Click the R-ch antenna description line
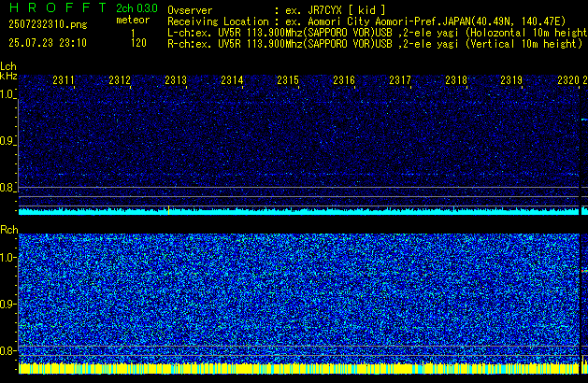Image resolution: width=588 pixels, height=383 pixels. [375, 44]
